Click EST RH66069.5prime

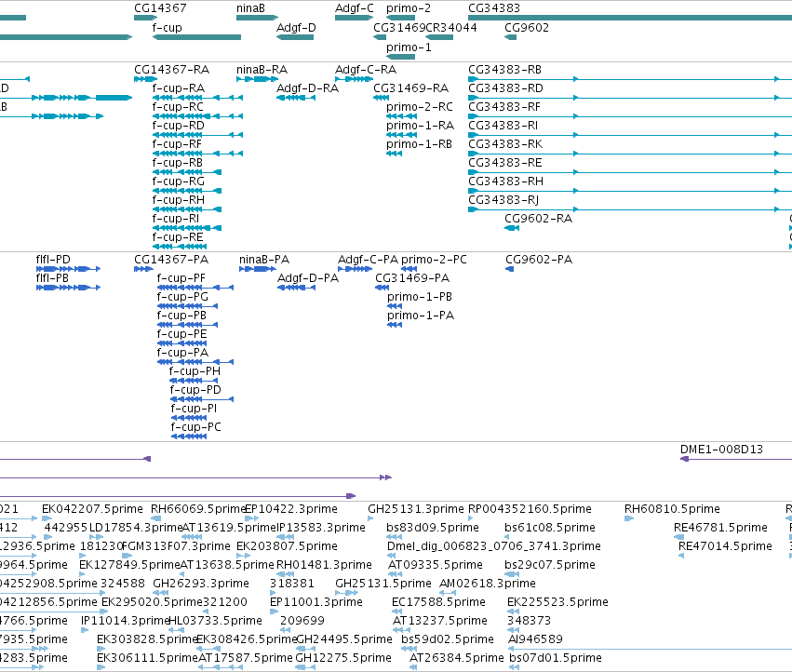pyautogui.click(x=198, y=509)
